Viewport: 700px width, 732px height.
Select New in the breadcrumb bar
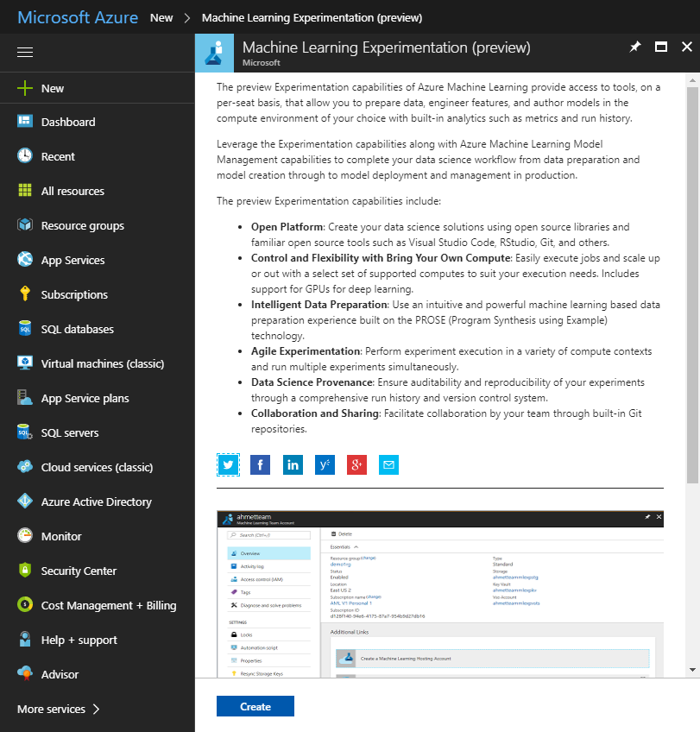tap(161, 17)
